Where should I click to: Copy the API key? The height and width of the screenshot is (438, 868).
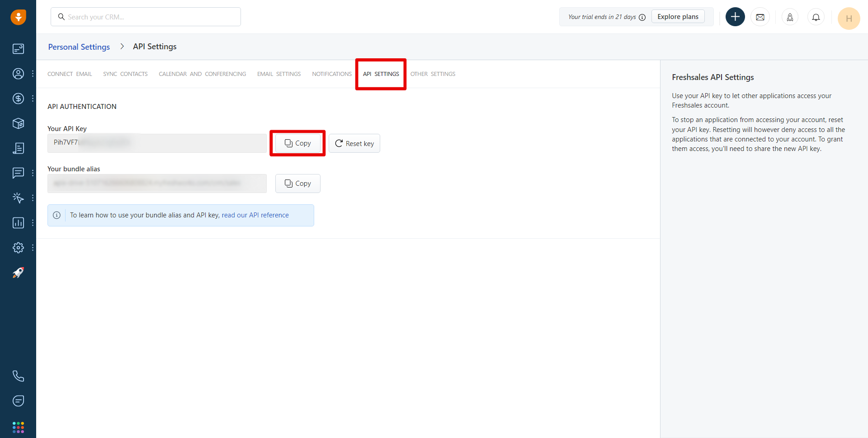pyautogui.click(x=297, y=143)
